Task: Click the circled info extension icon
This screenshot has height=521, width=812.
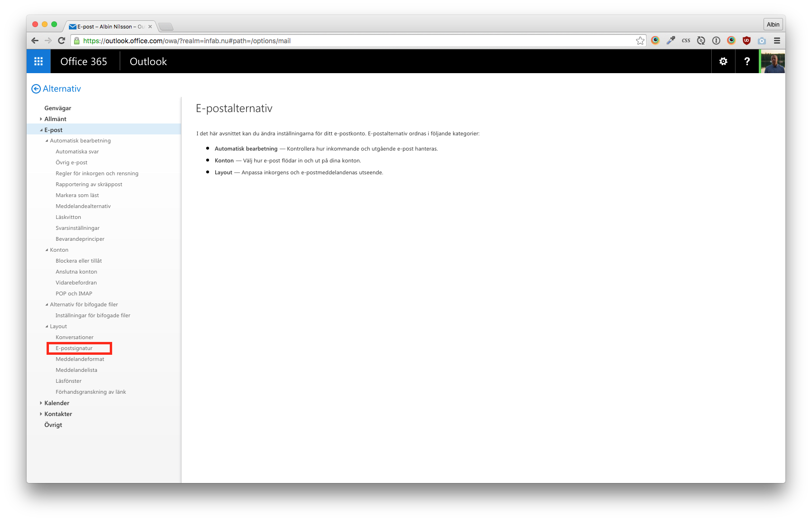Action: 716,41
